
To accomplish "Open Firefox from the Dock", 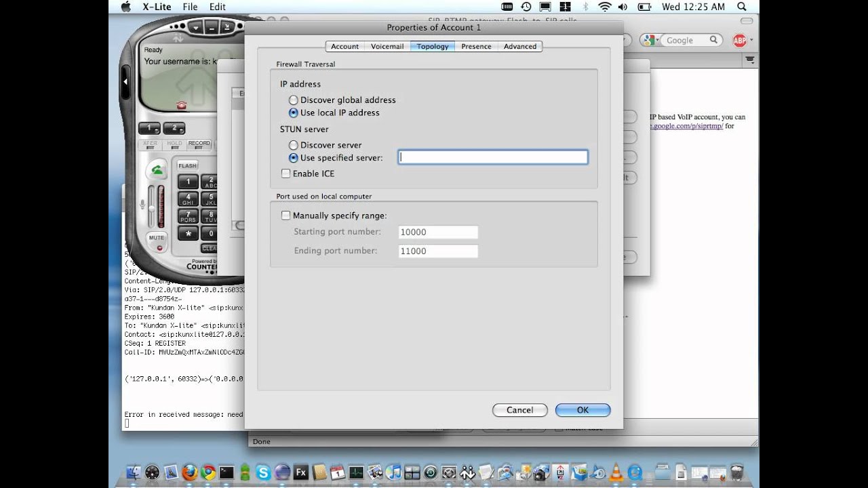I will point(190,472).
